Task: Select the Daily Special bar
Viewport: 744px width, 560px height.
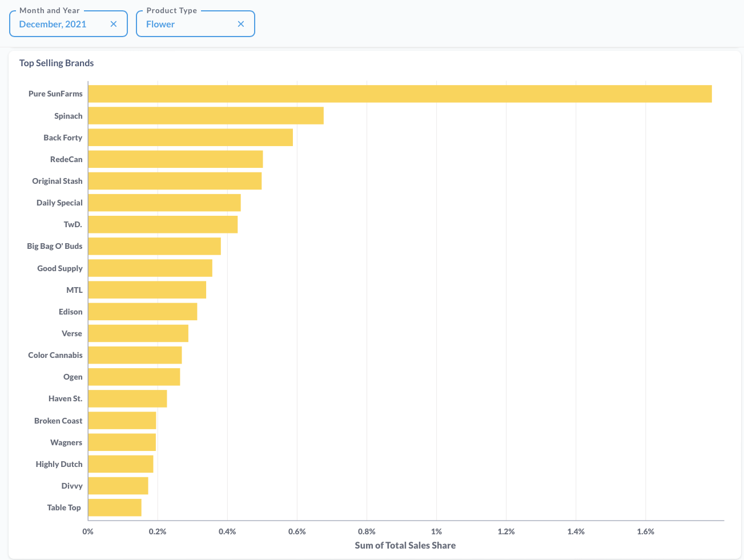Action: click(x=164, y=202)
